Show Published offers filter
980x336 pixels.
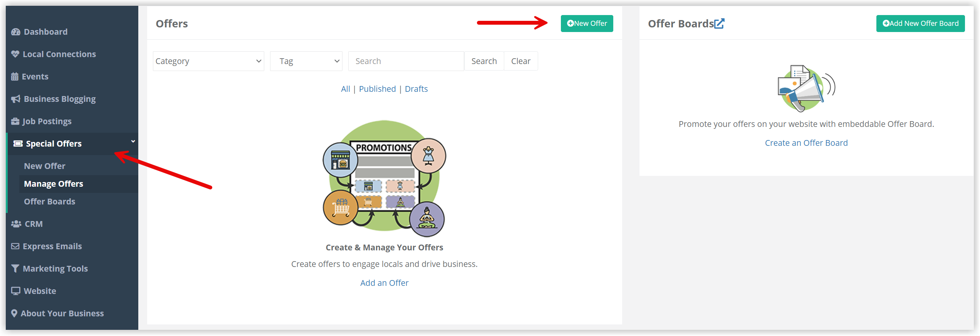tap(377, 89)
